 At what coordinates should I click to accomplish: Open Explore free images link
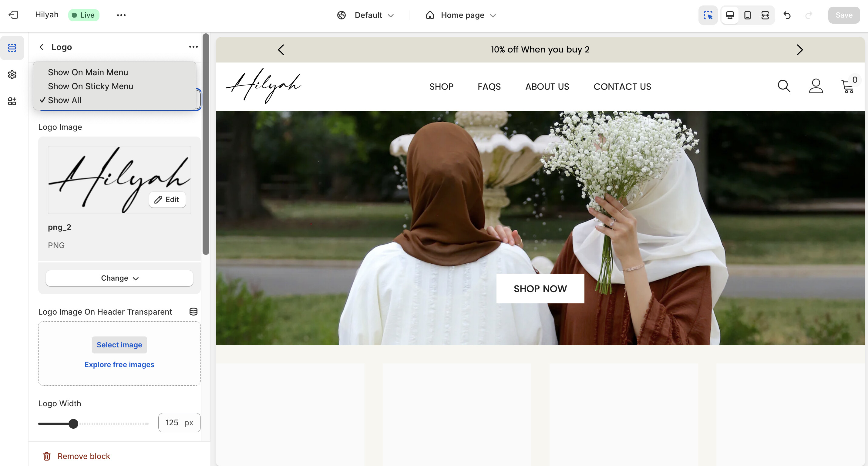tap(119, 365)
